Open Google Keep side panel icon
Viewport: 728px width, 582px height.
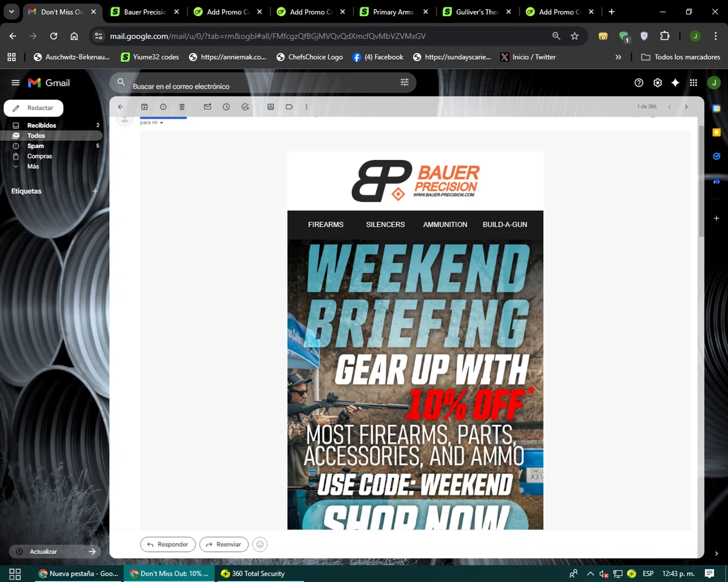click(716, 132)
